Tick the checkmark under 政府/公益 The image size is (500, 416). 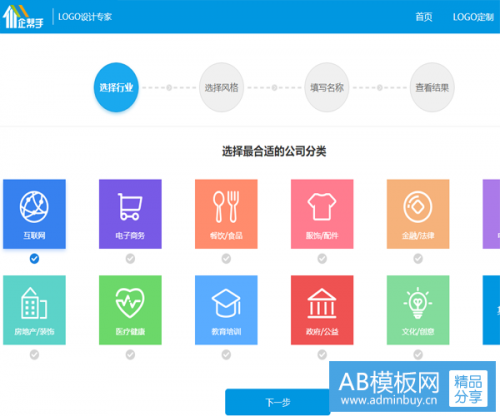[x=322, y=354]
